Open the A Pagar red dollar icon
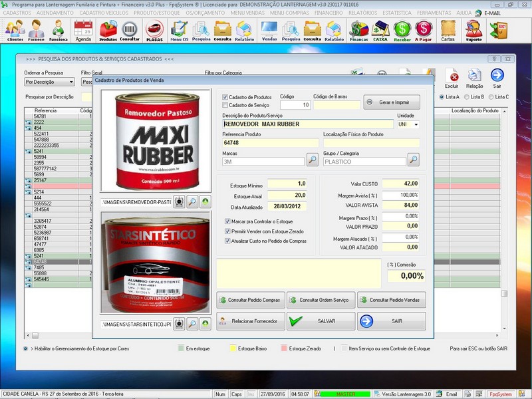Viewport: 532px width, 399px height. [424, 30]
